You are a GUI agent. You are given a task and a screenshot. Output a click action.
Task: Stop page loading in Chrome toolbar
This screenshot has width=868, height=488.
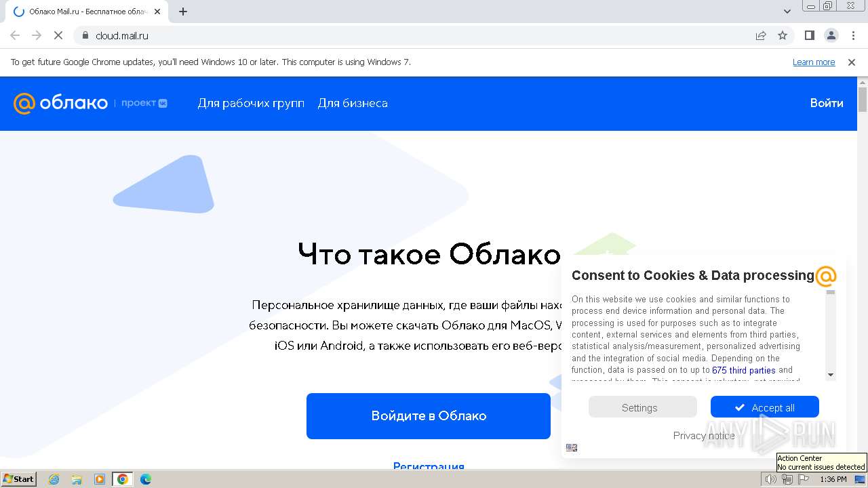pyautogui.click(x=58, y=35)
